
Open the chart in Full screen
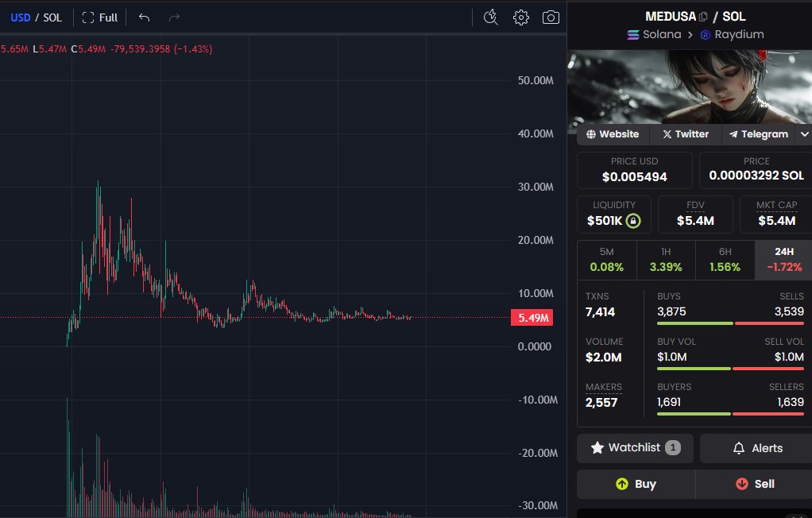click(100, 17)
